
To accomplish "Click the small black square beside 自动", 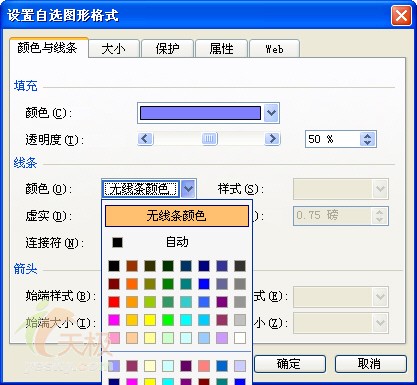I will pos(117,242).
